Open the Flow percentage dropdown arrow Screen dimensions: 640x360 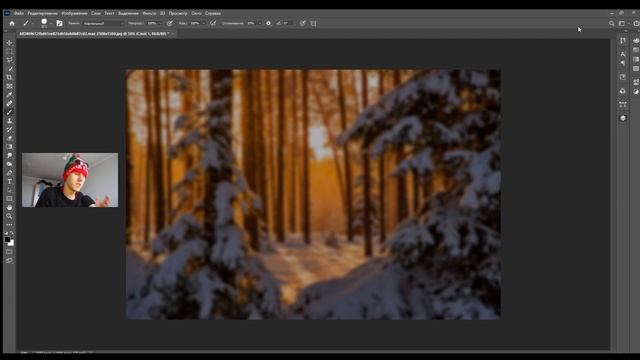(x=203, y=23)
